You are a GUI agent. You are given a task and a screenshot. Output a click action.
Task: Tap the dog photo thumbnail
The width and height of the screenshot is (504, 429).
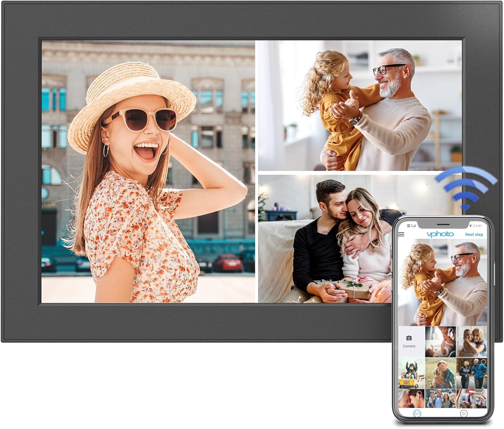pyautogui.click(x=440, y=373)
